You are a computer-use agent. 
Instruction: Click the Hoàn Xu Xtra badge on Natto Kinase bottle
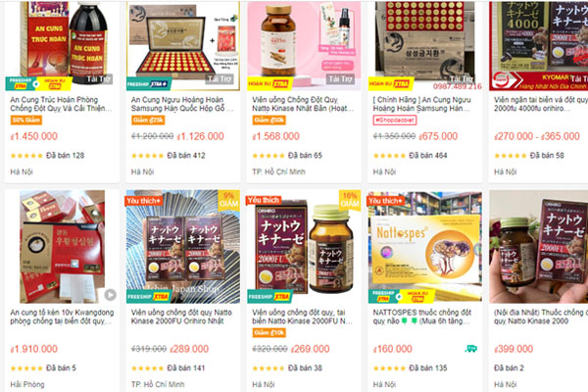point(269,84)
